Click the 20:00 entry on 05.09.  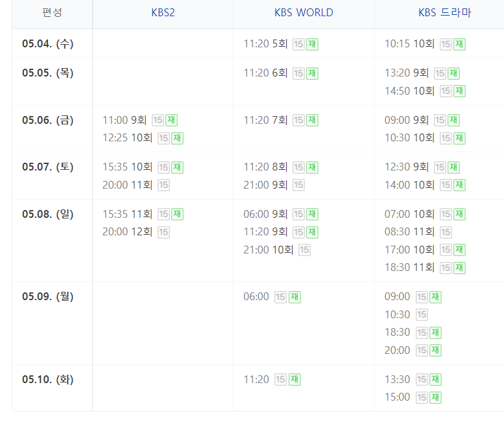pos(397,351)
